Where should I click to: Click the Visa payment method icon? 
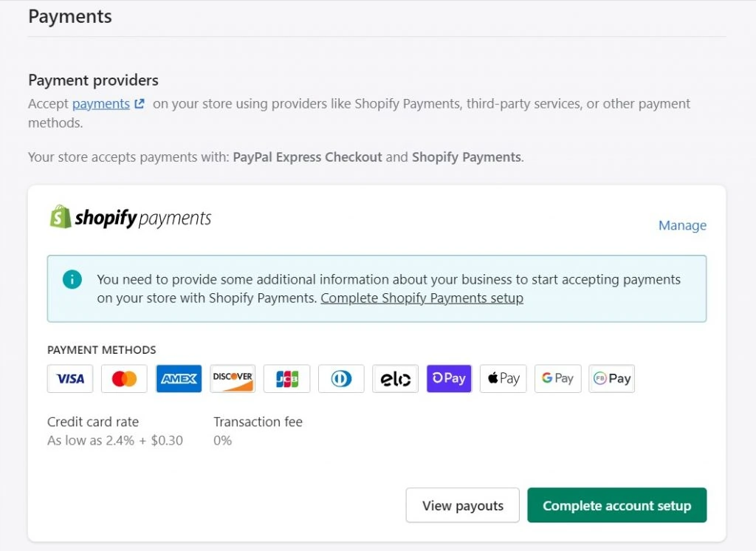coord(70,378)
